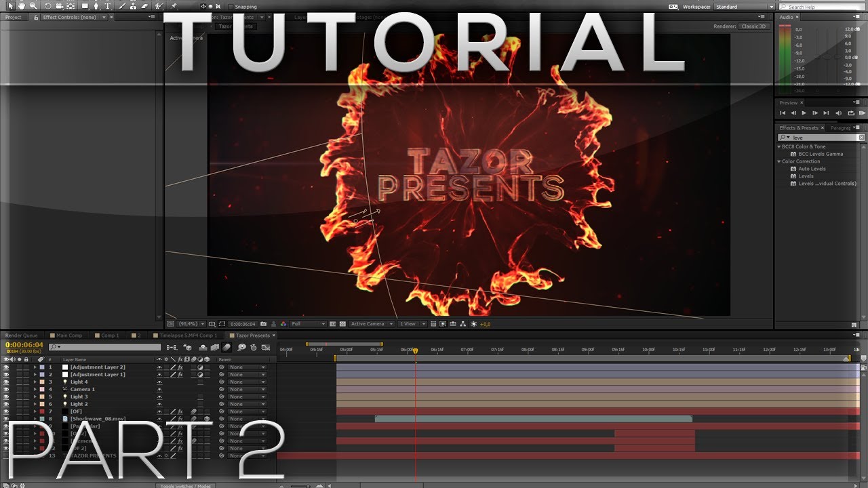The image size is (868, 488).
Task: Collapse the BCC8 Color & Tone category
Action: [x=779, y=146]
